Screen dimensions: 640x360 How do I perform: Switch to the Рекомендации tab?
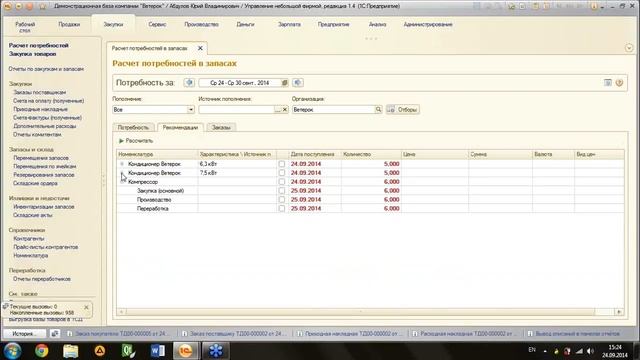point(180,127)
